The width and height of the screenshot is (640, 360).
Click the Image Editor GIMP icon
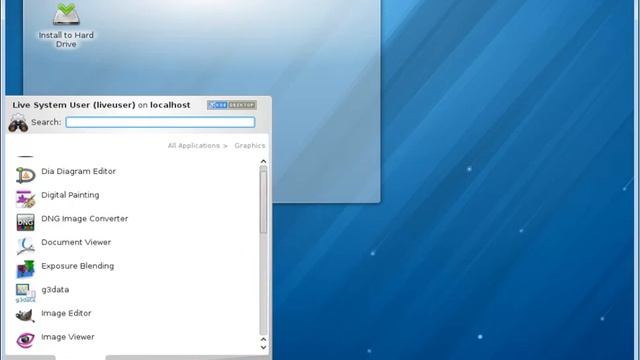tap(25, 316)
